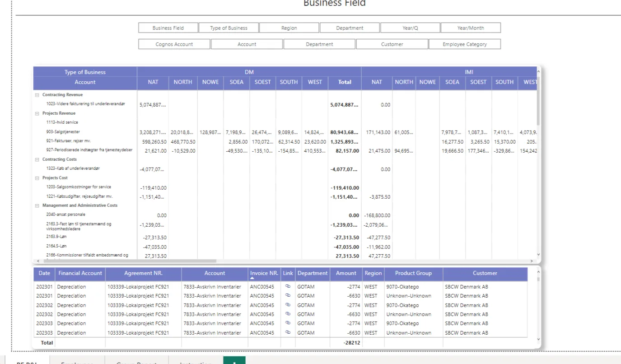621x364 pixels.
Task: Open link icon for 202303 row amount -2774
Action: 288,323
